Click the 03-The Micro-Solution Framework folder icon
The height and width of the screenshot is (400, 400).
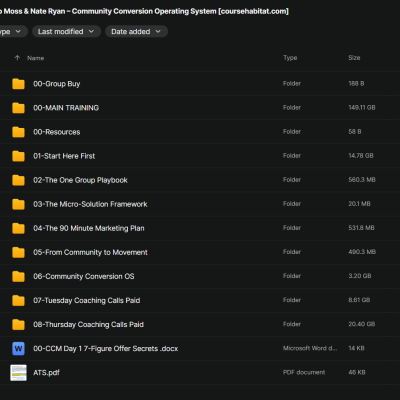tap(18, 204)
